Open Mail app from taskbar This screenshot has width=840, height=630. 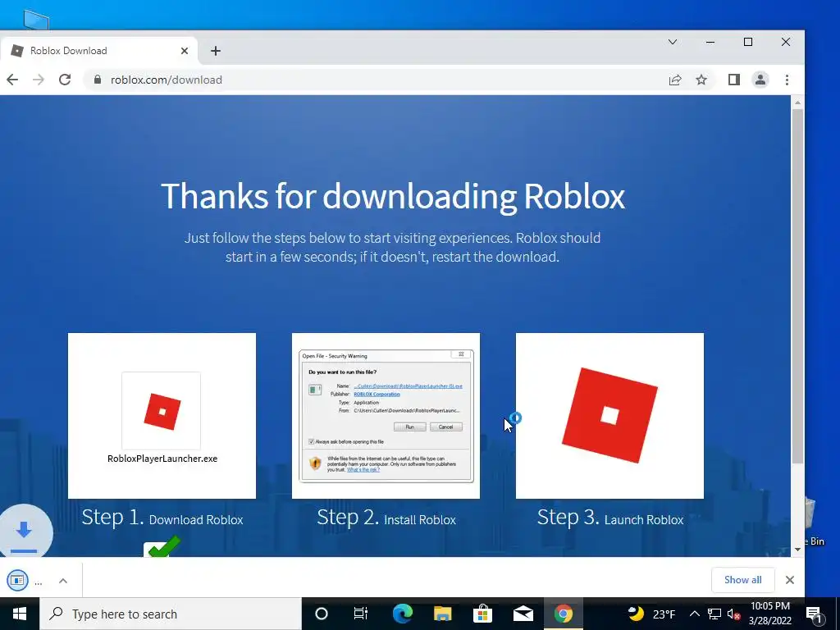(x=523, y=614)
